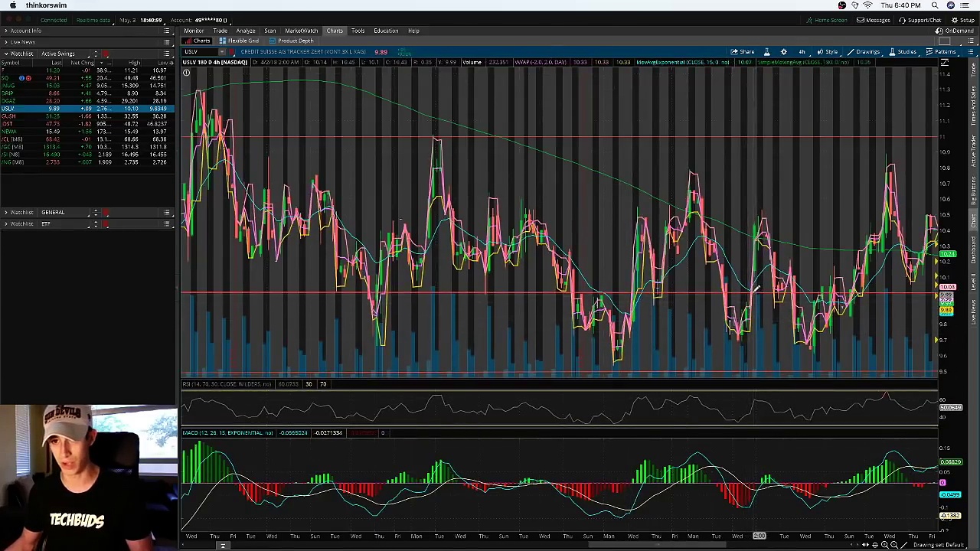Open Messages
The height and width of the screenshot is (551, 980).
[x=874, y=20]
